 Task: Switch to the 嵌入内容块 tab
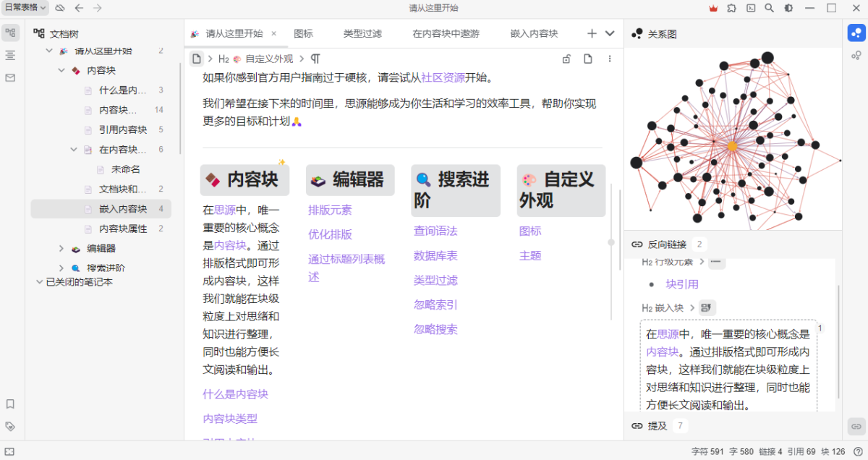tap(534, 34)
